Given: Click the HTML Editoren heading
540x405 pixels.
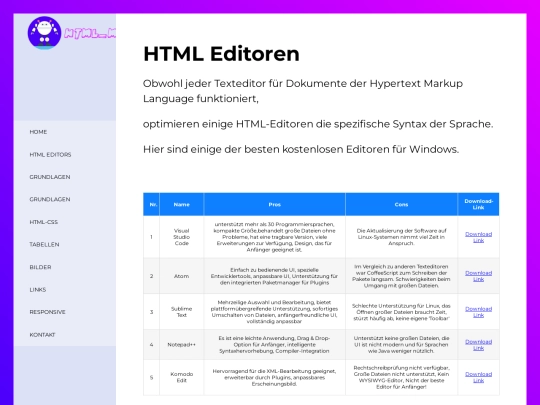Looking at the screenshot, I should click(x=221, y=54).
